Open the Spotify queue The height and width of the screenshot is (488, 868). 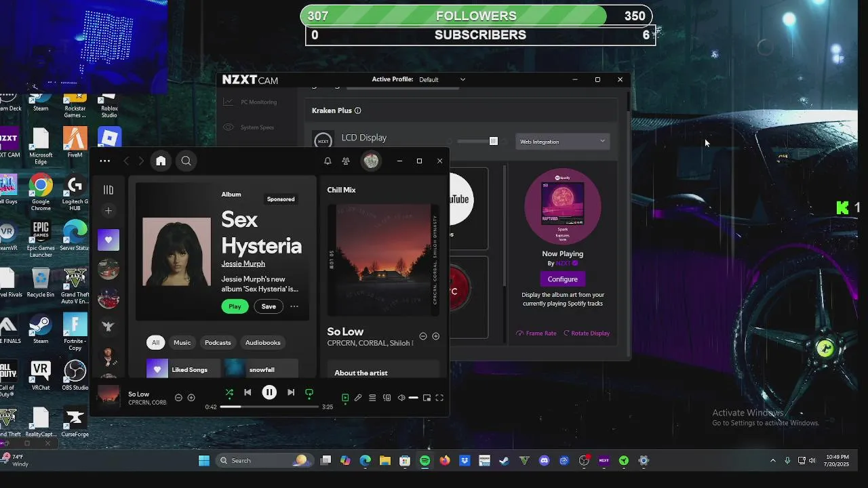372,398
